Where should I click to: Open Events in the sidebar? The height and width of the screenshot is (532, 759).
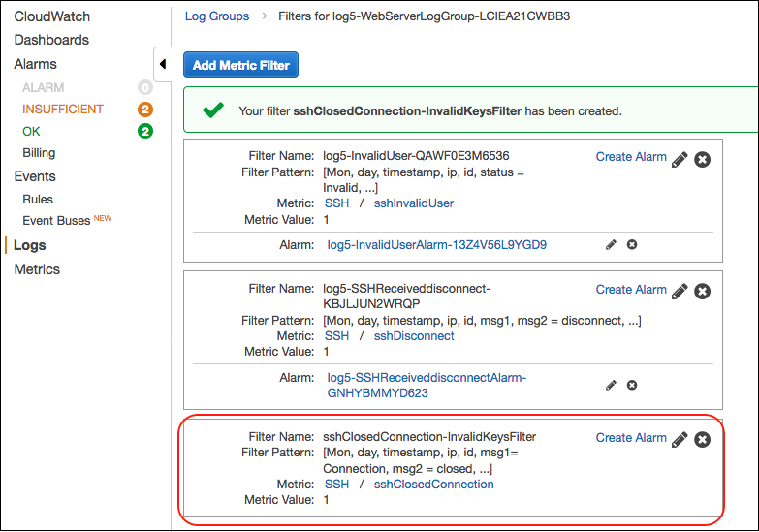coord(35,176)
